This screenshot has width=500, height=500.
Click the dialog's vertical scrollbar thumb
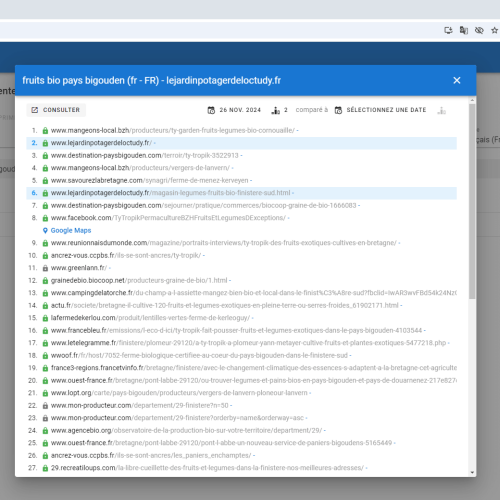[x=472, y=201]
